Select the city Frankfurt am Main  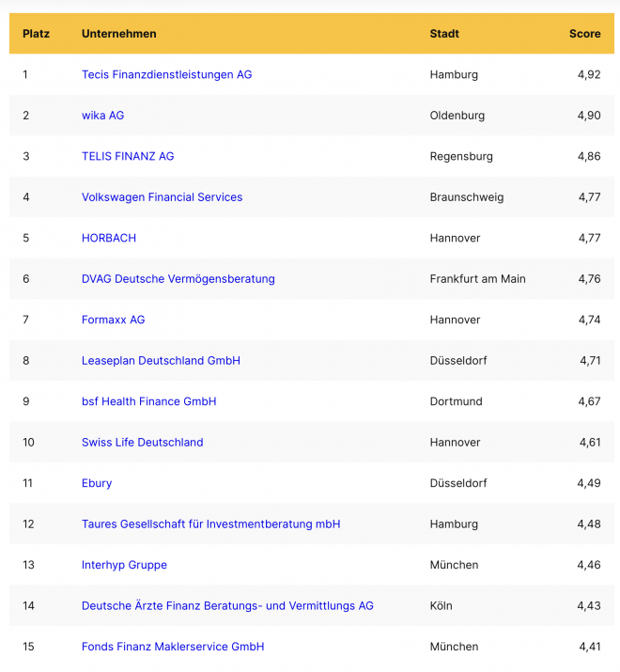click(478, 279)
